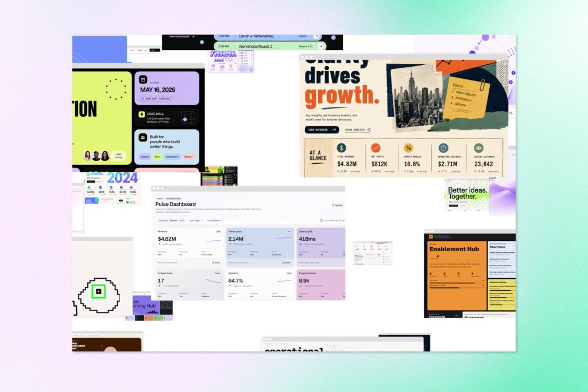Click the AT A GLANCE label panel
The image size is (588, 392).
[318, 157]
